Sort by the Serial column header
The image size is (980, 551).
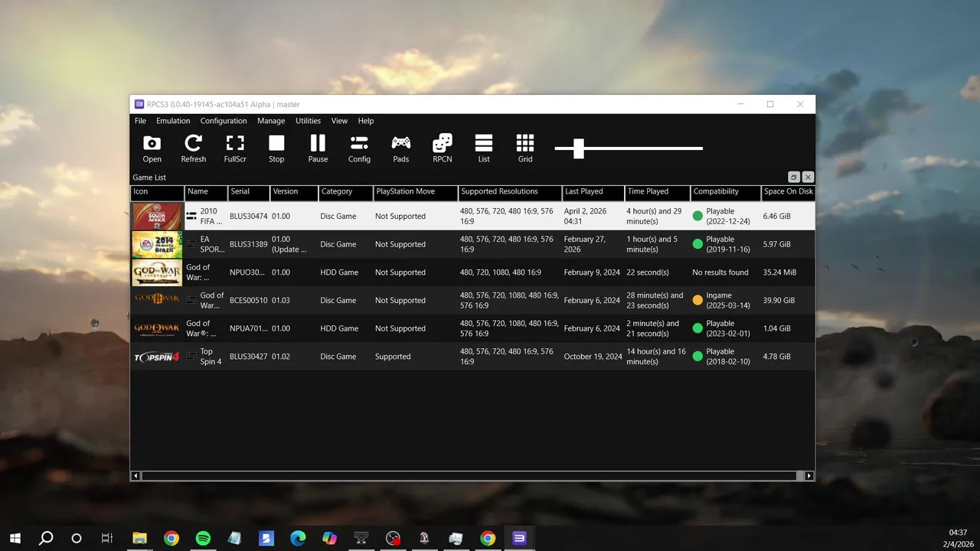pyautogui.click(x=249, y=192)
